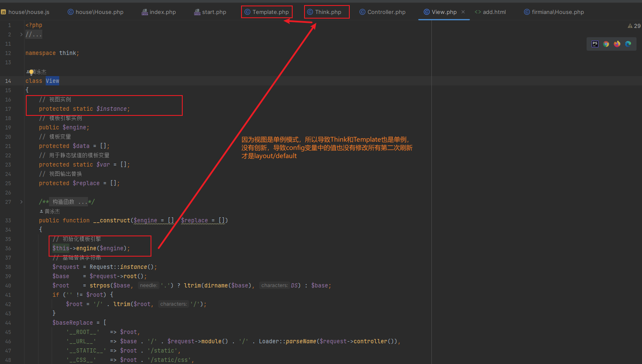This screenshot has height=364, width=642.
Task: Click the class name 'View' on line 14
Action: (x=52, y=81)
